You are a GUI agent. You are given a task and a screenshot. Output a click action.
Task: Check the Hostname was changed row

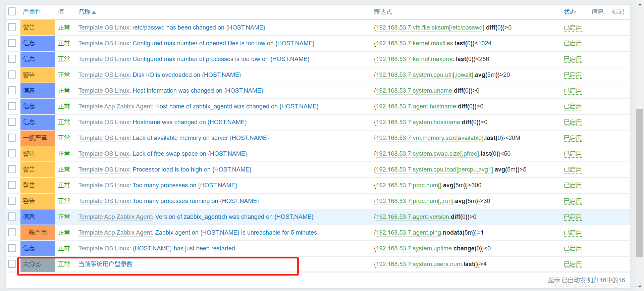[x=12, y=122]
